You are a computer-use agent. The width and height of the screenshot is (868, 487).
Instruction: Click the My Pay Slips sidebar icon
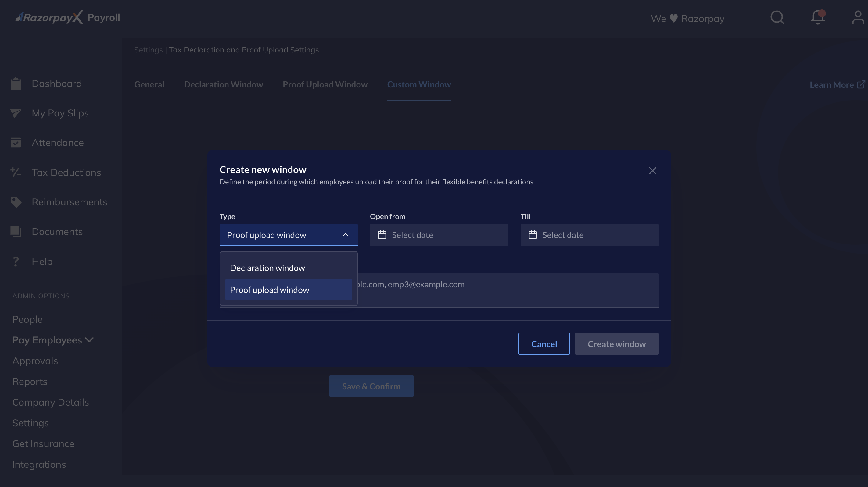tap(17, 113)
